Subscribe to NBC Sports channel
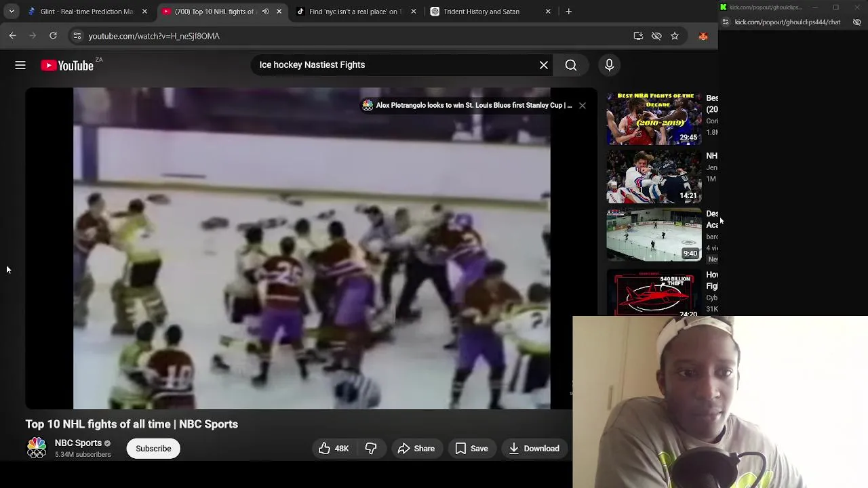Screen dimensions: 868x488 click(153, 449)
